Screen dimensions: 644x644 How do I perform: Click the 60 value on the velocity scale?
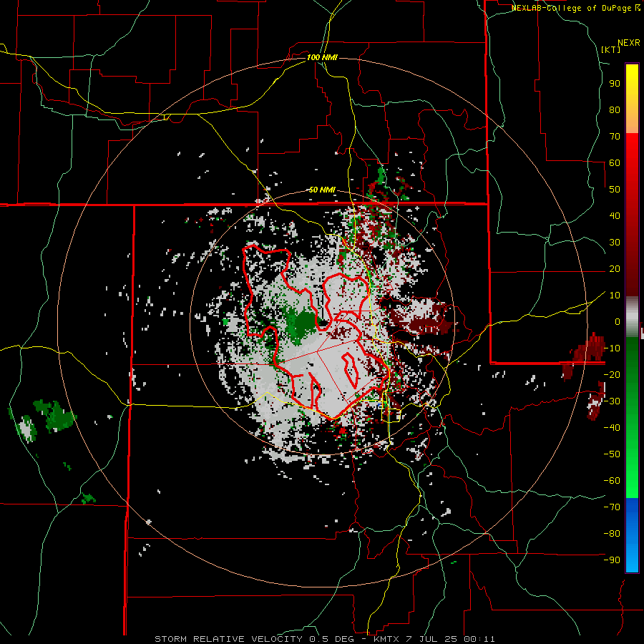point(615,163)
